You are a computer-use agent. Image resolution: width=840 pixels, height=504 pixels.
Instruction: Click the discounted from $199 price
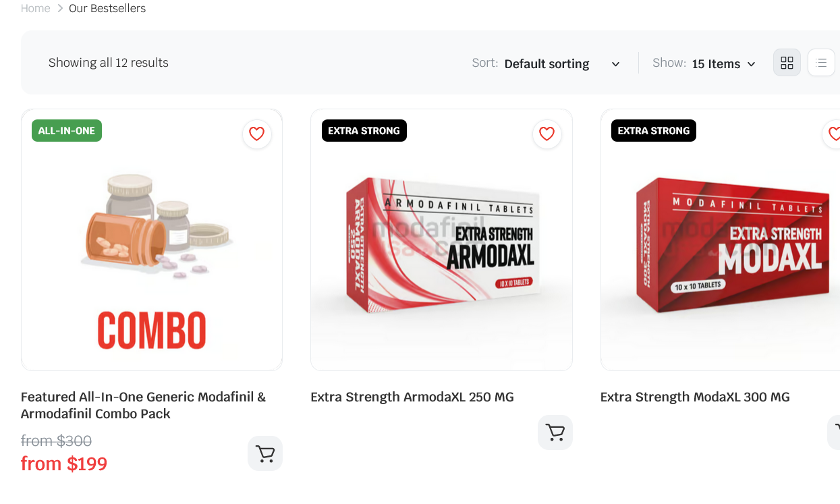64,464
